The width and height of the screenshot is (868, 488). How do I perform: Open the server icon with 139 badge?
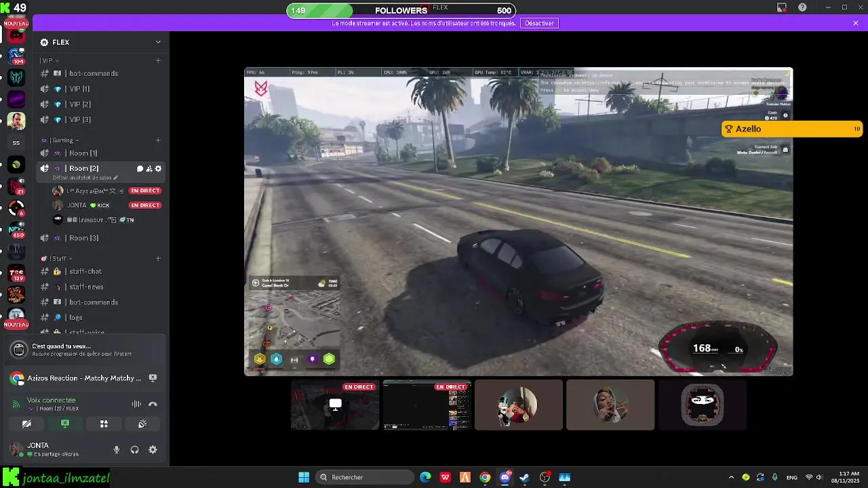[16, 272]
